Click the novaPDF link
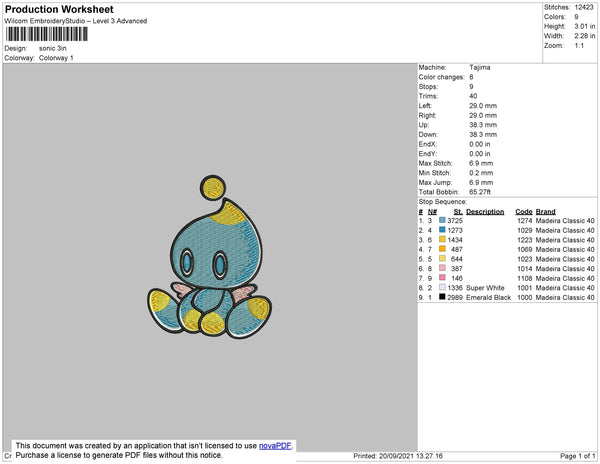Image resolution: width=600 pixels, height=464 pixels. point(275,446)
